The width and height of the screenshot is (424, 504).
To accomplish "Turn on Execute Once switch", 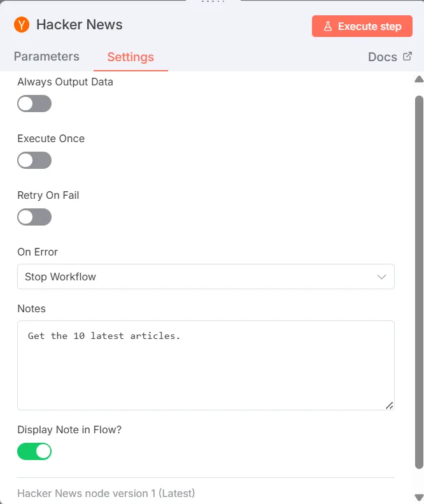I will click(34, 161).
